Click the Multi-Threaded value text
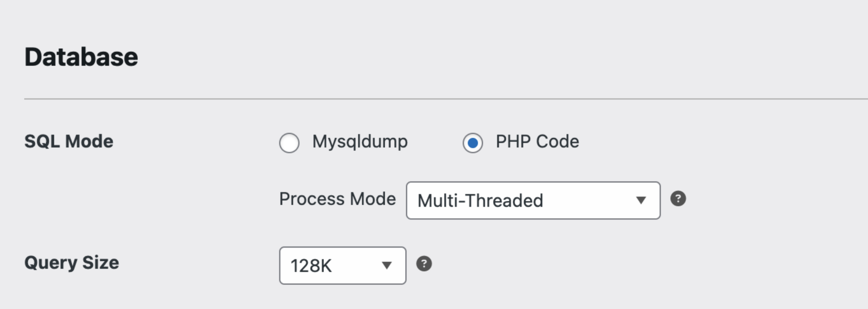The width and height of the screenshot is (868, 309). click(480, 201)
